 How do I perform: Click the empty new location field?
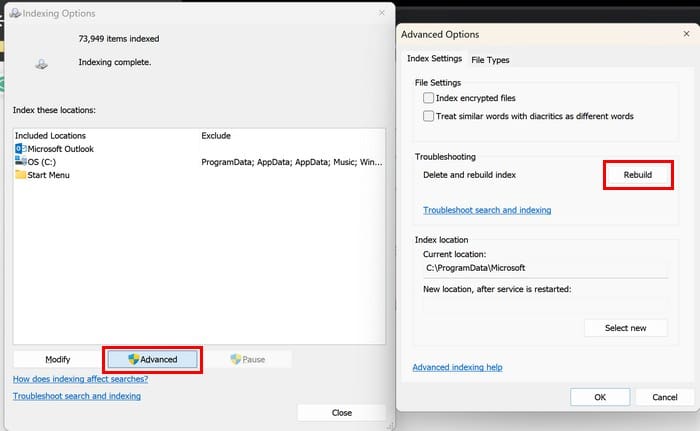tap(546, 305)
